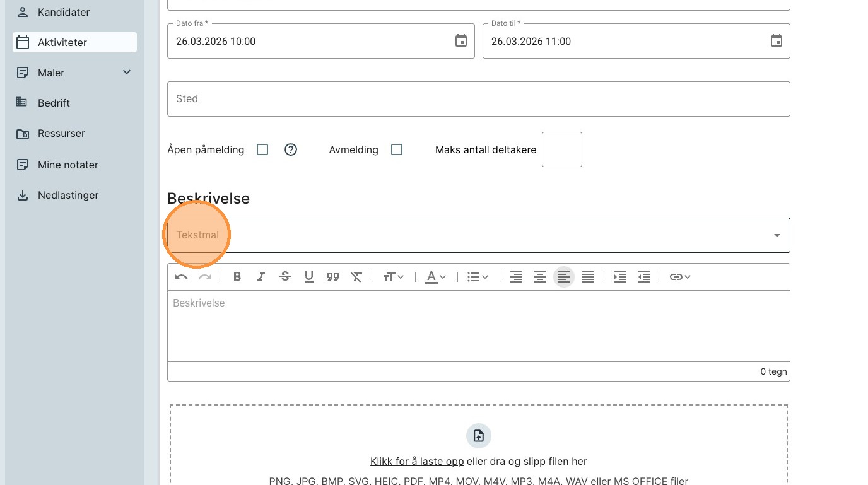
Task: Insert a blockquote in the description
Action: (x=332, y=277)
